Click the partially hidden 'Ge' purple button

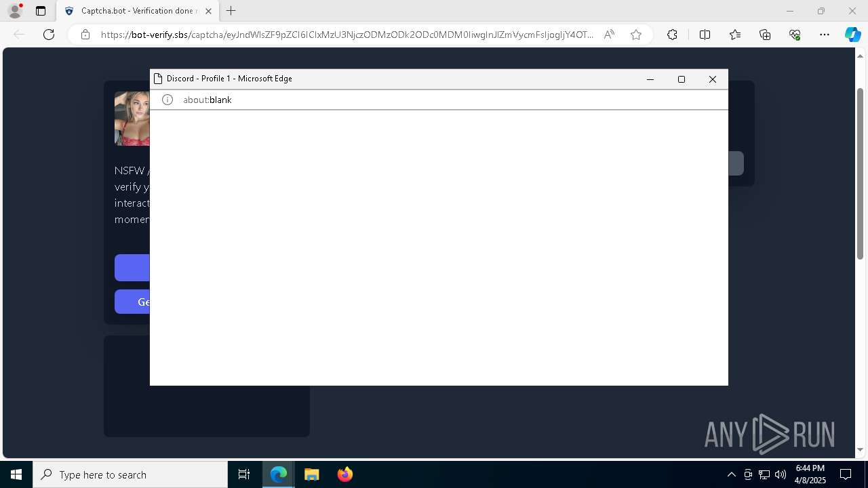tap(132, 302)
